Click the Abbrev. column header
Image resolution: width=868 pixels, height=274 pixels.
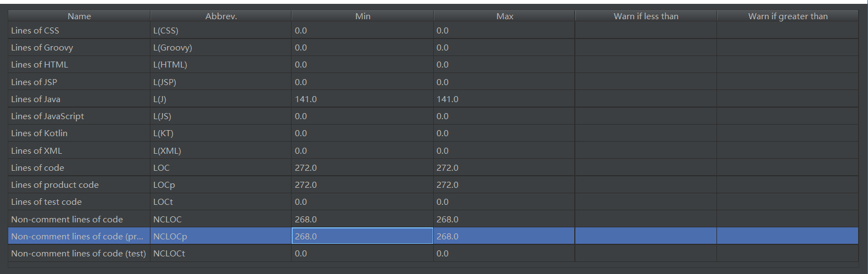221,16
